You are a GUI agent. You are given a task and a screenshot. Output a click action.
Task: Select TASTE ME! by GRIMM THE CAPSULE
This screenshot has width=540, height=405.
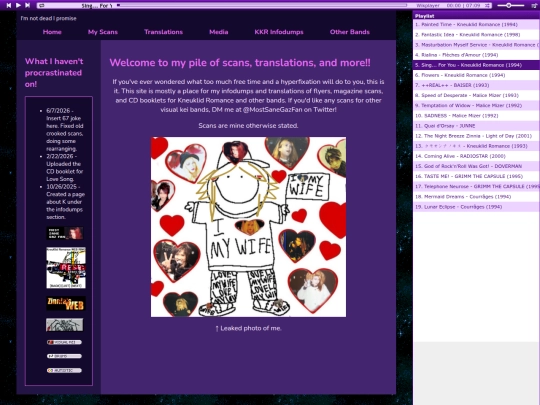point(476,176)
